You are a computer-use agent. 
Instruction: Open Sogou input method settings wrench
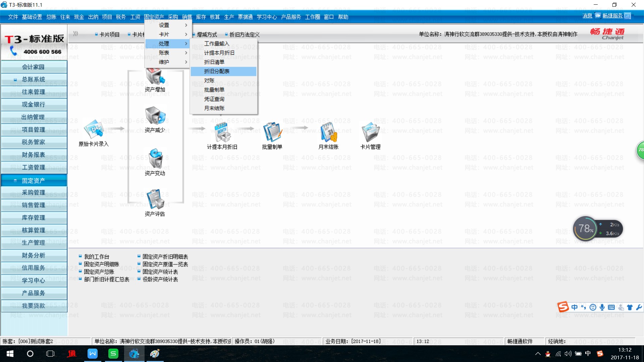point(639,307)
